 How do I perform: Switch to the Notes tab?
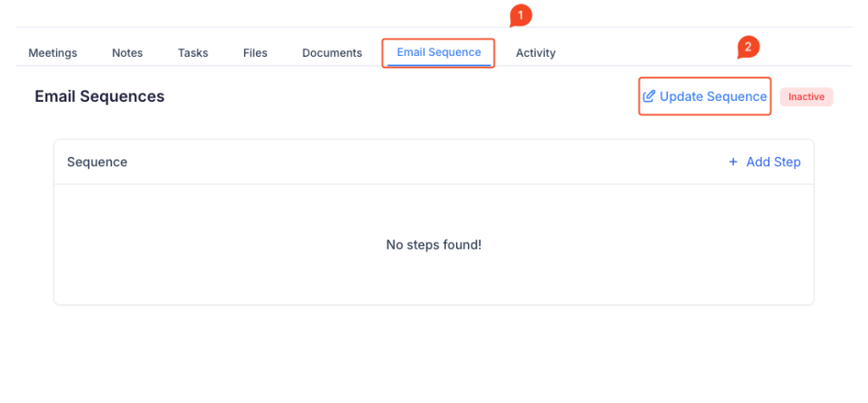pyautogui.click(x=127, y=53)
